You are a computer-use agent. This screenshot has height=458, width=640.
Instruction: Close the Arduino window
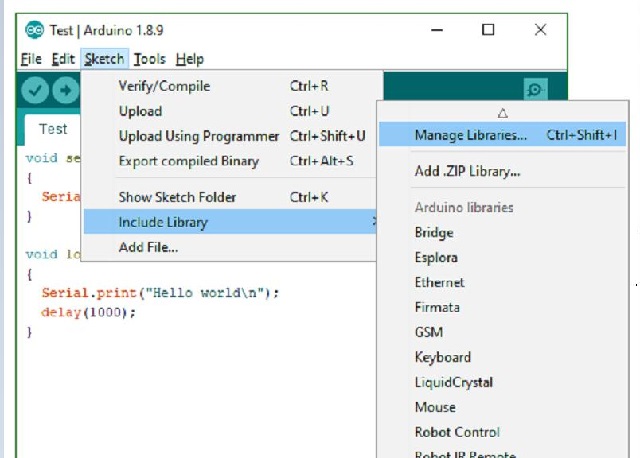(540, 30)
